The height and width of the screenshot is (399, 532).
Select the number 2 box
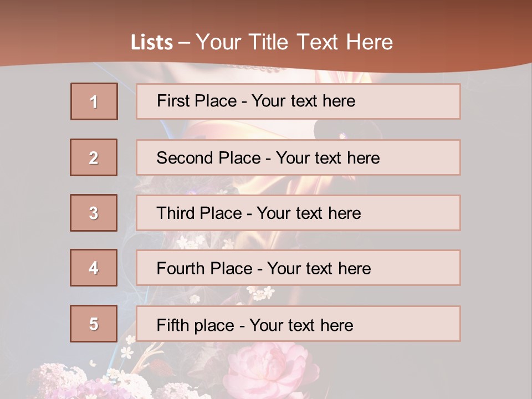pyautogui.click(x=94, y=157)
